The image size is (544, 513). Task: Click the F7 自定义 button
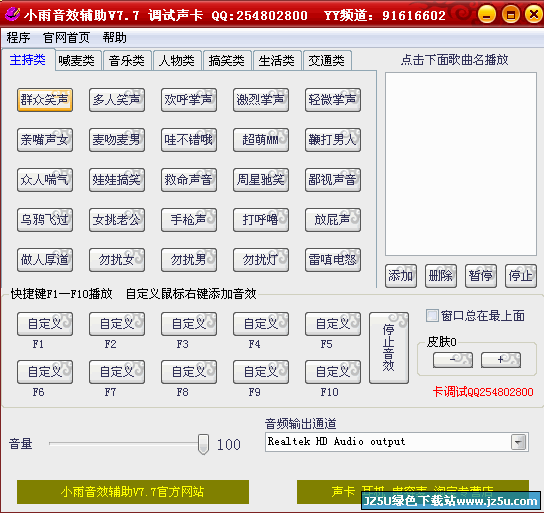117,372
